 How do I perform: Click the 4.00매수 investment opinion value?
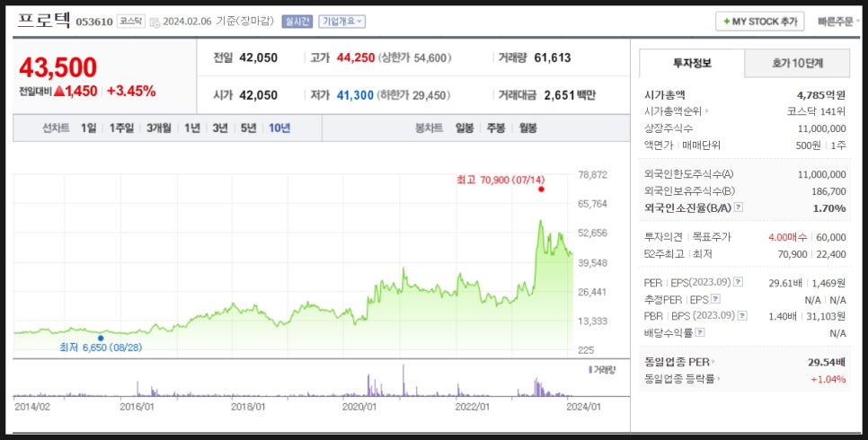[788, 237]
